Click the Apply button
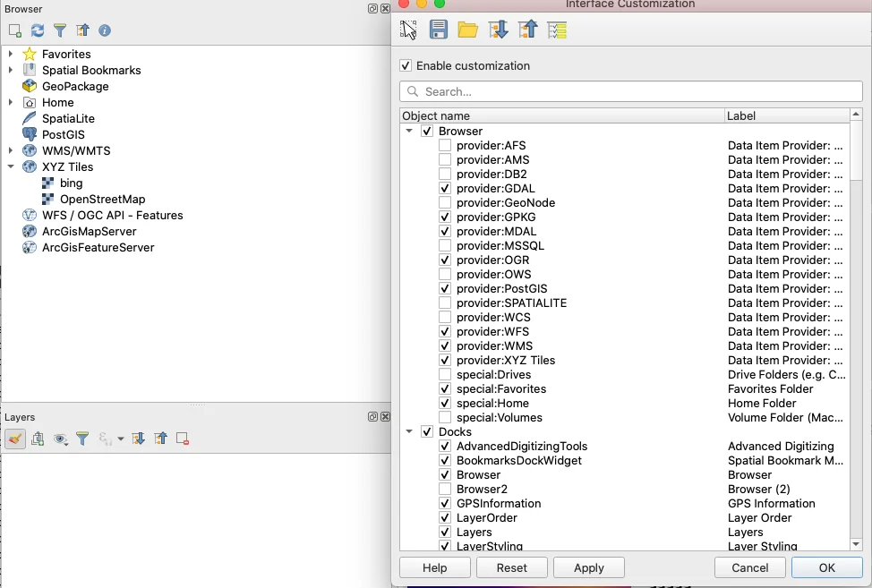872x588 pixels. click(x=588, y=567)
